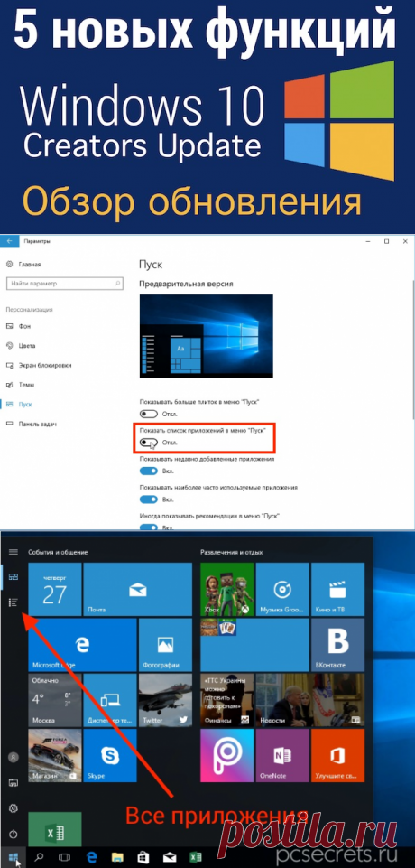415x868 pixels.
Task: Minimize the Параметры window
Action: (367, 241)
